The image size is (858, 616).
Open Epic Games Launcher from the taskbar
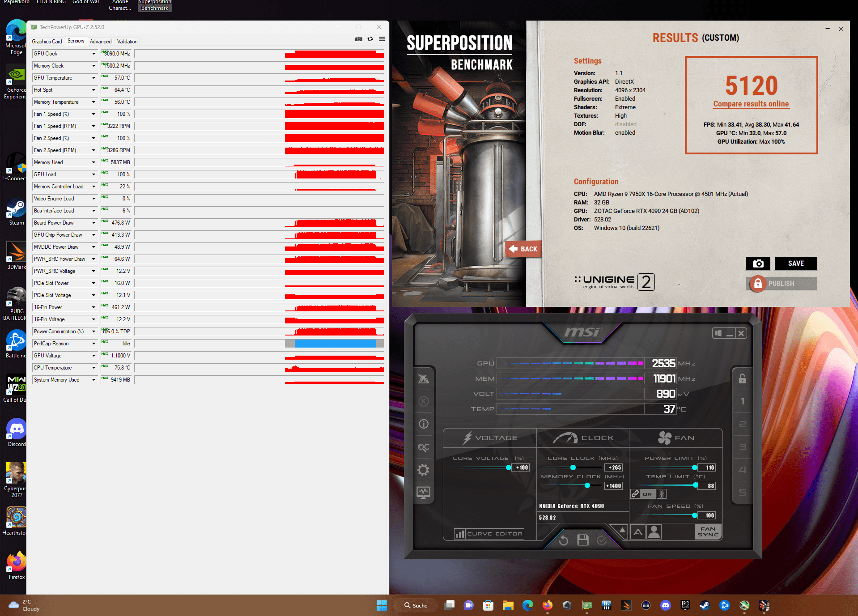point(685,605)
